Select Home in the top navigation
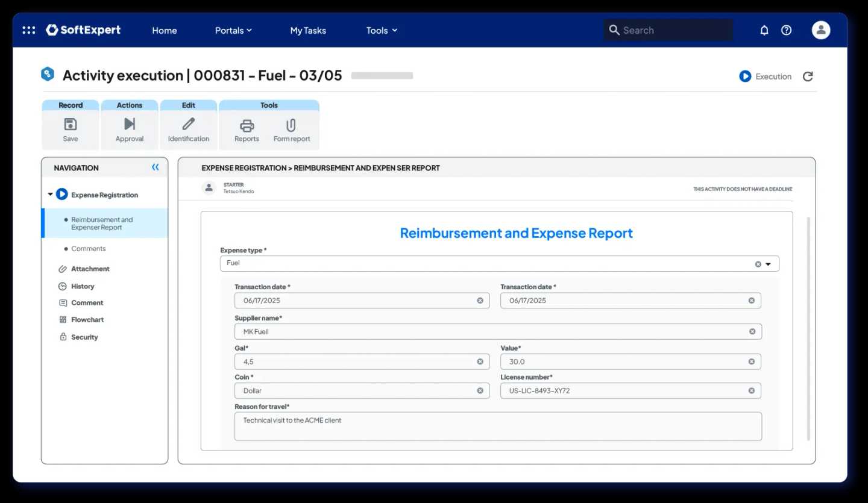 165,31
